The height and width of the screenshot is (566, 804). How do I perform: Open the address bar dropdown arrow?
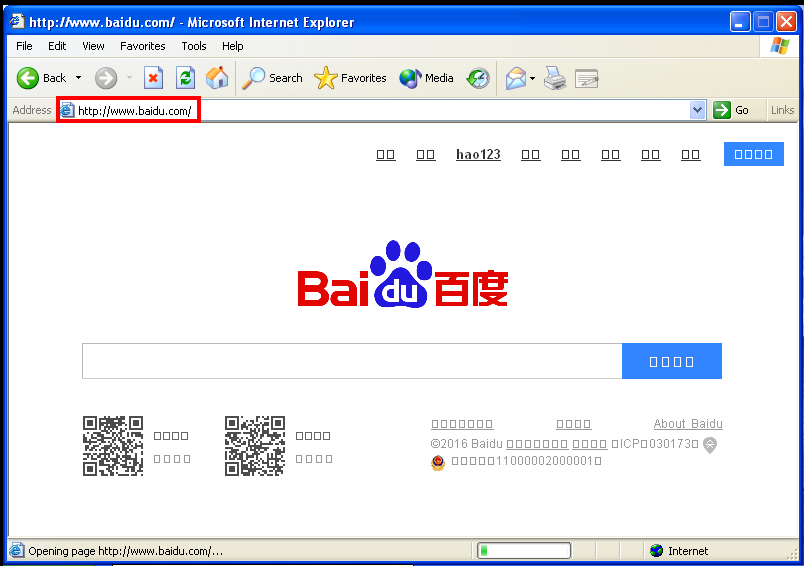(x=697, y=110)
